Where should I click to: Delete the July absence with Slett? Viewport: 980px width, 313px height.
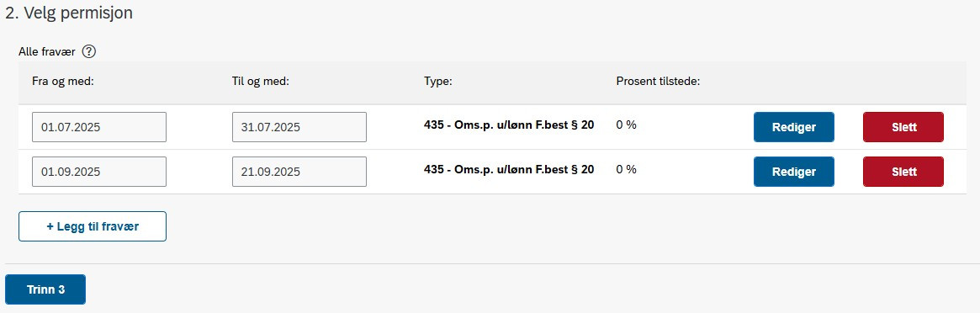pyautogui.click(x=903, y=127)
